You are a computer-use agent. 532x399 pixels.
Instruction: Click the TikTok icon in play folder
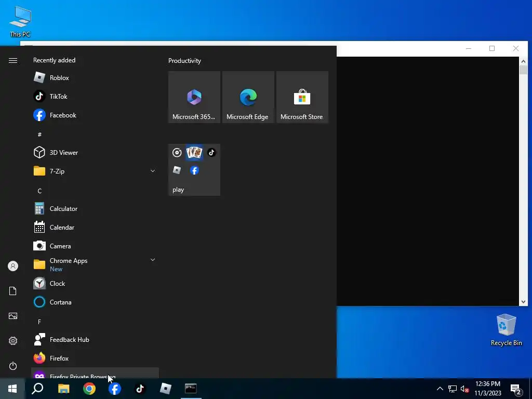212,152
